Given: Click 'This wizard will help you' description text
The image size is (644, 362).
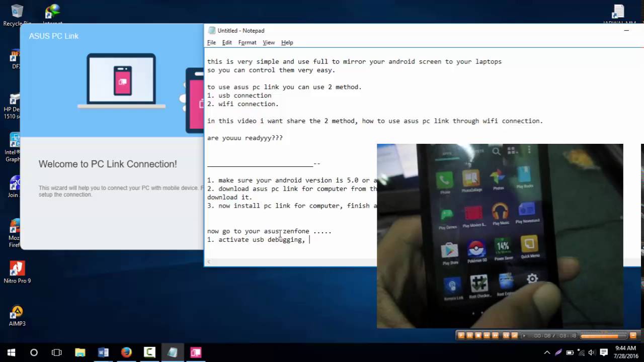Looking at the screenshot, I should point(121,191).
